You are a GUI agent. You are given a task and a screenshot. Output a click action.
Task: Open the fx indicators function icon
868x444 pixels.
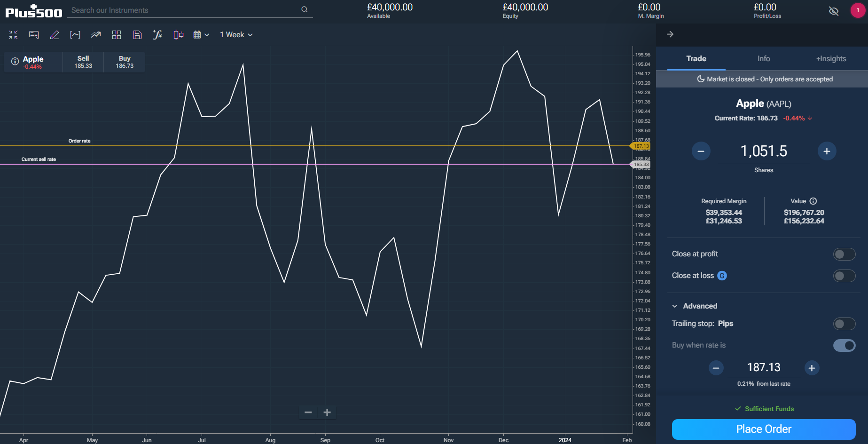click(157, 35)
